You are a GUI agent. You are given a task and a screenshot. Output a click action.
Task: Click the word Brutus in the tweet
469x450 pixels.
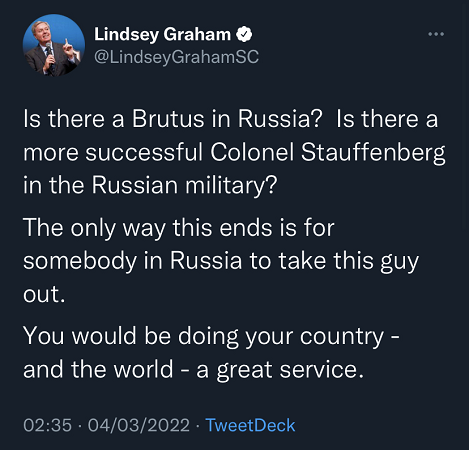pyautogui.click(x=168, y=119)
